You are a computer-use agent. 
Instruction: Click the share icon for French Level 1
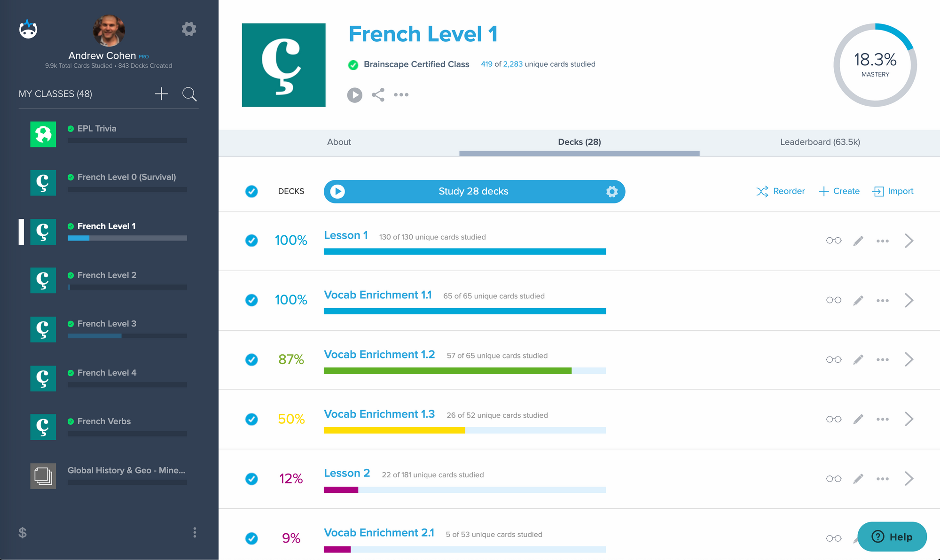pos(378,94)
